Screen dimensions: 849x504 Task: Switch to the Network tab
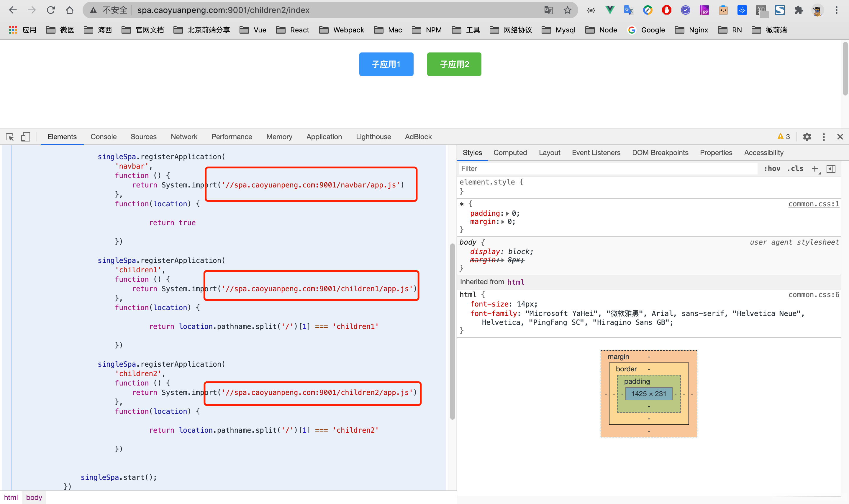184,137
